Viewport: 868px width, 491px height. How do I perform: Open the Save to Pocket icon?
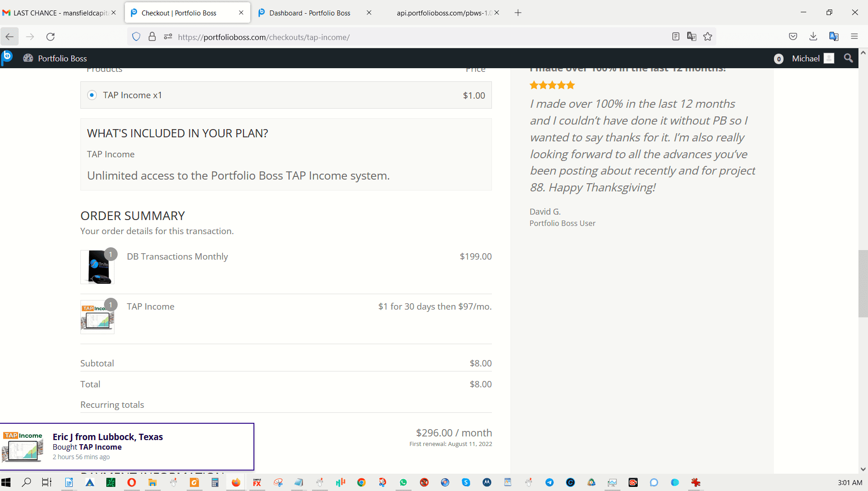[x=793, y=37]
